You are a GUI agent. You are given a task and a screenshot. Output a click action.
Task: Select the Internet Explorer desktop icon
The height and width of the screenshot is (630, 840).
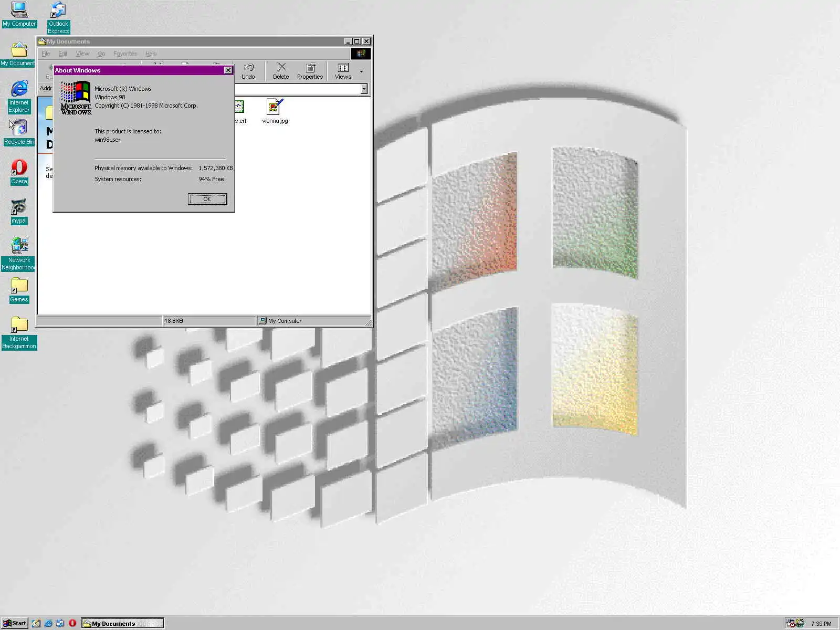pos(19,97)
